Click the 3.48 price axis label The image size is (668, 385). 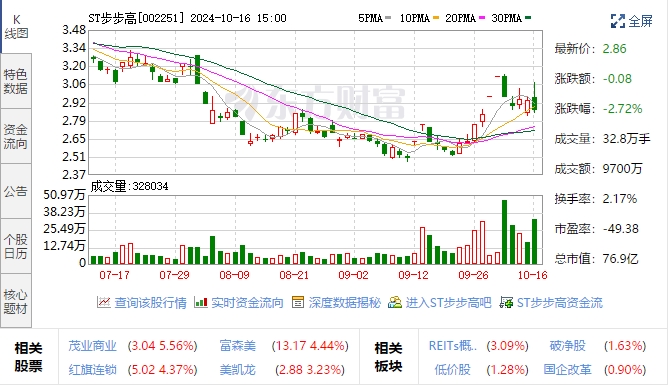(74, 30)
